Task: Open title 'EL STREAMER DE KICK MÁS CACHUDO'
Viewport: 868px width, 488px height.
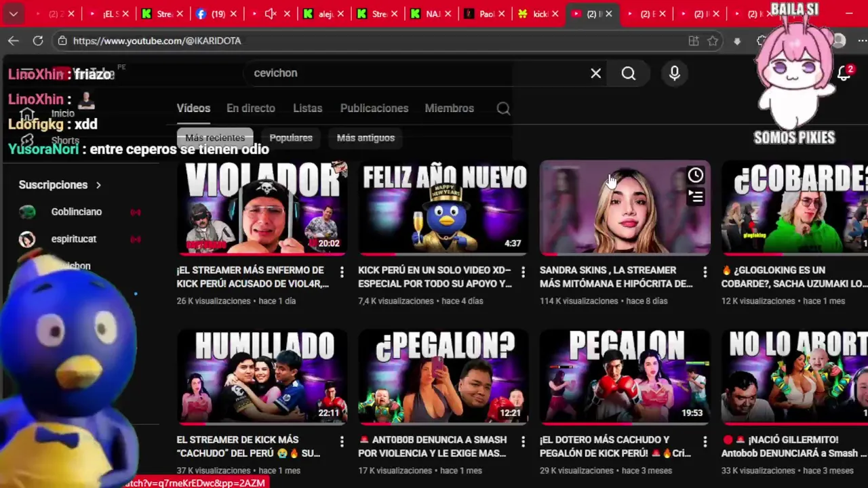Action: (248, 447)
